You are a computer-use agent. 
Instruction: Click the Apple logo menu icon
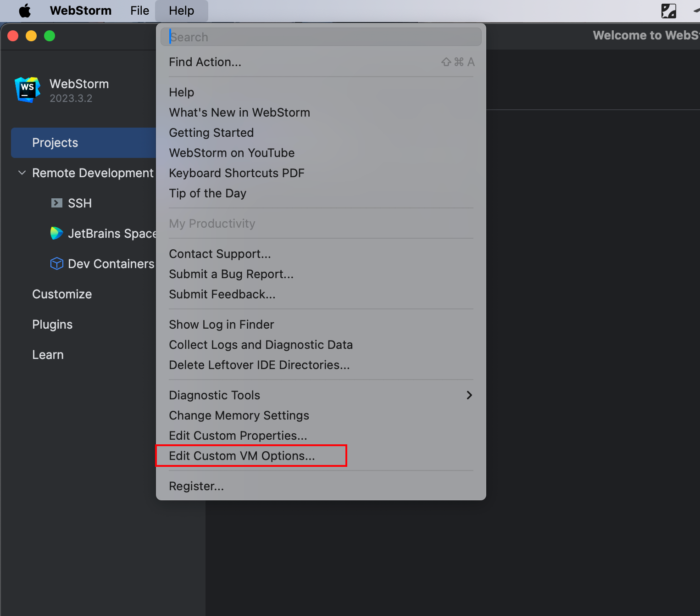pos(25,11)
